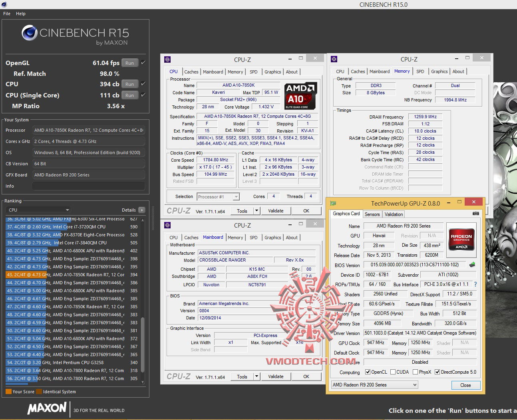
Task: Click the ranking list scroll-up arrow
Action: [143, 220]
